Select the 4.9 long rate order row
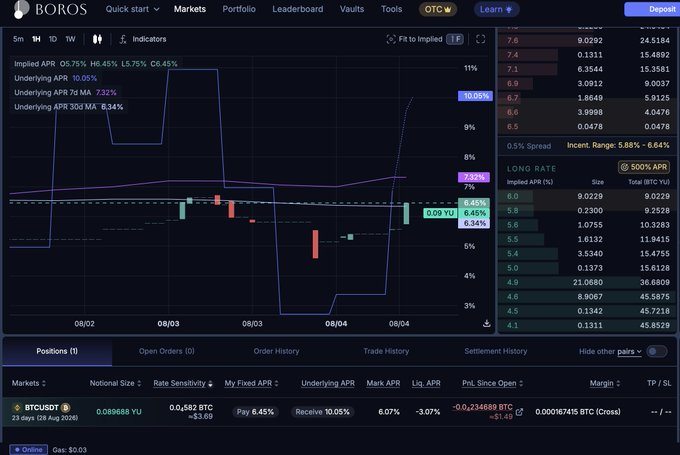Image resolution: width=680 pixels, height=455 pixels. [588, 282]
